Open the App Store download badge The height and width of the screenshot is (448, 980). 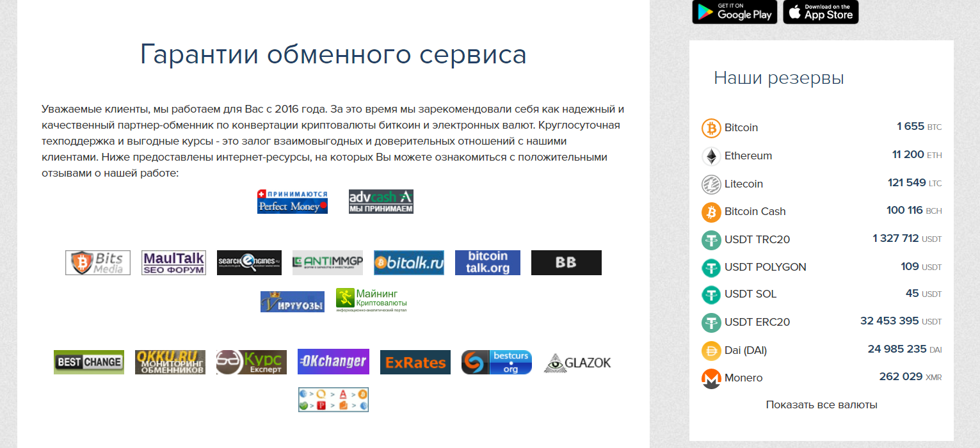click(821, 12)
